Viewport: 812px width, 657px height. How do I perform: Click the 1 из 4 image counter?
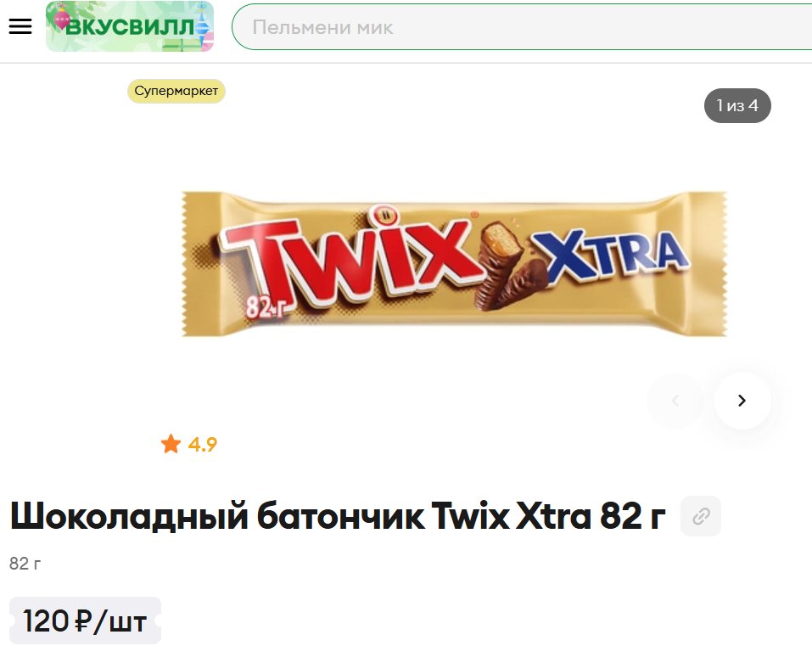737,106
